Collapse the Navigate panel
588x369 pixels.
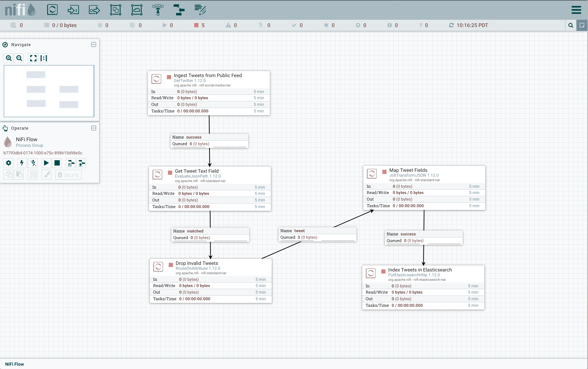93,45
